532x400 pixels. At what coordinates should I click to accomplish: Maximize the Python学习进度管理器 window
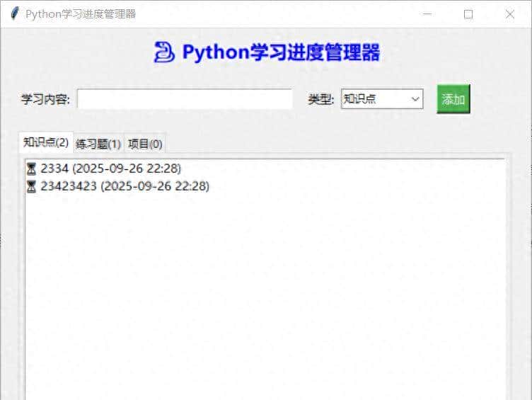pos(468,14)
